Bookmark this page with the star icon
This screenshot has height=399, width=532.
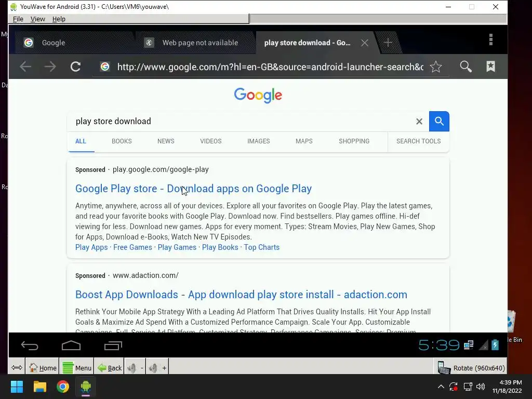pyautogui.click(x=436, y=66)
